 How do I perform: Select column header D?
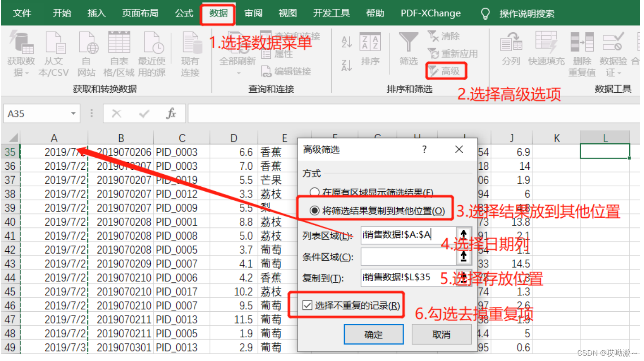pyautogui.click(x=234, y=138)
